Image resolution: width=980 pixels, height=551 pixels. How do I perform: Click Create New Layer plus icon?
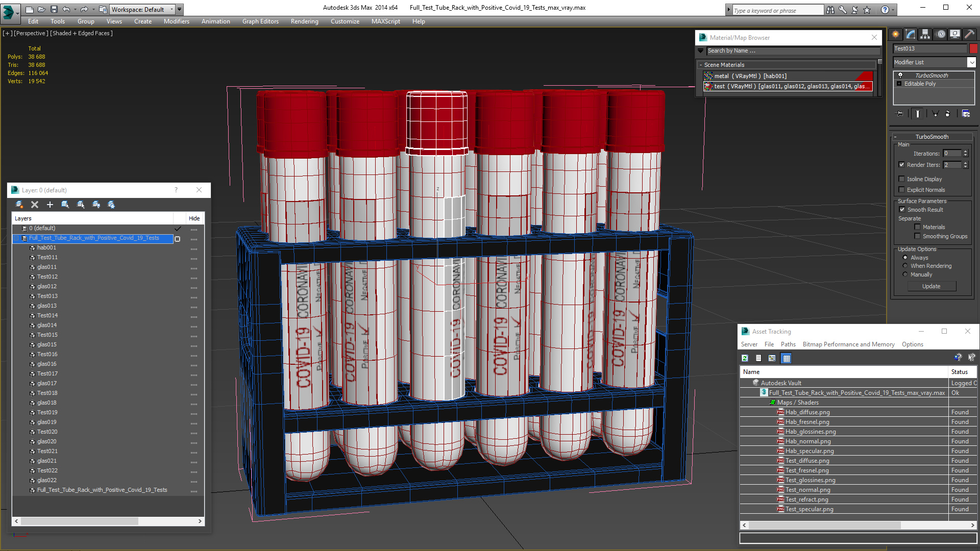coord(50,205)
